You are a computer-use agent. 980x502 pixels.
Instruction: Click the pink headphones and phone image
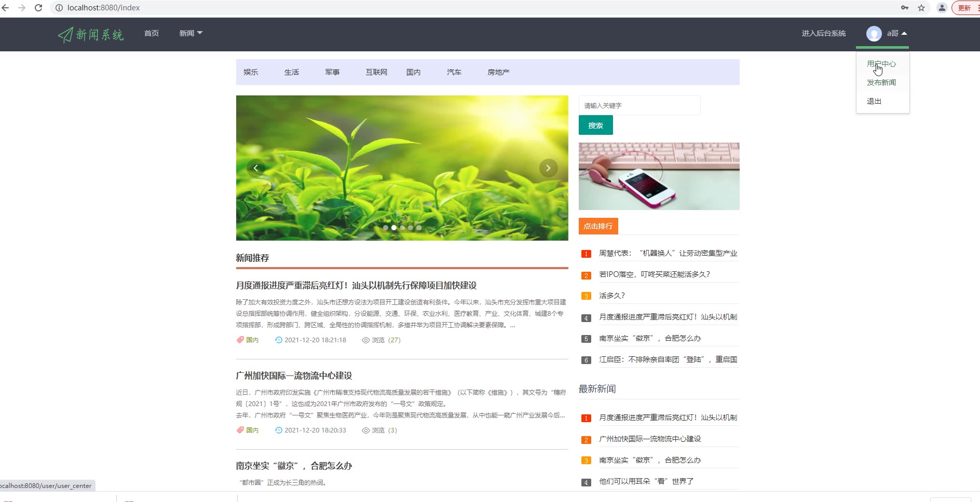pos(659,176)
